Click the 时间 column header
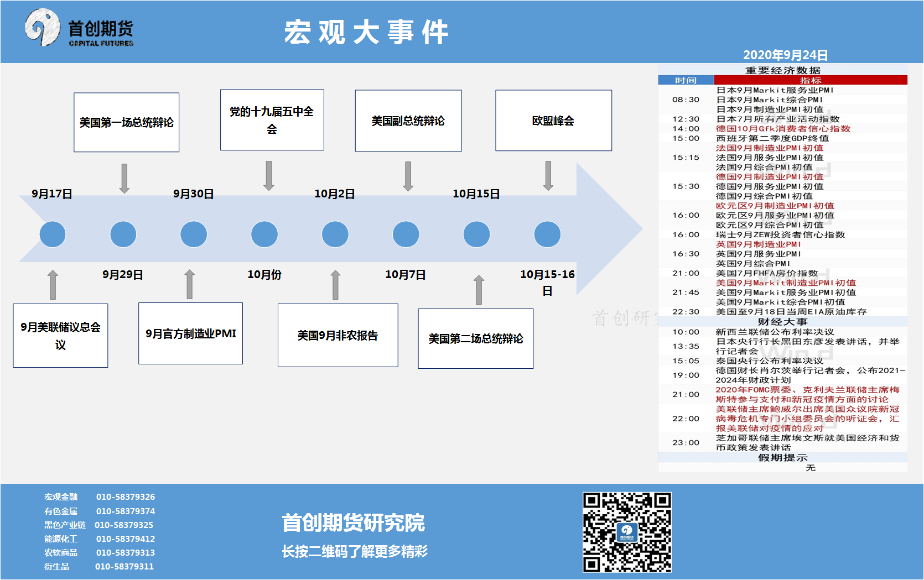This screenshot has width=924, height=580. coord(686,80)
